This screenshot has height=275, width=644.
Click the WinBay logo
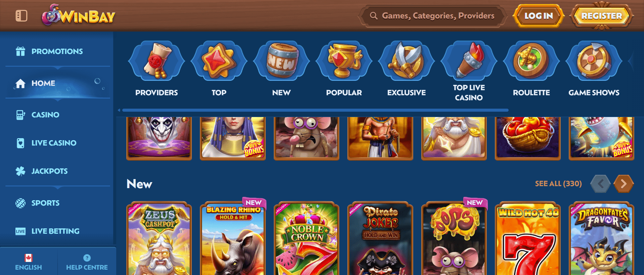[x=79, y=15]
